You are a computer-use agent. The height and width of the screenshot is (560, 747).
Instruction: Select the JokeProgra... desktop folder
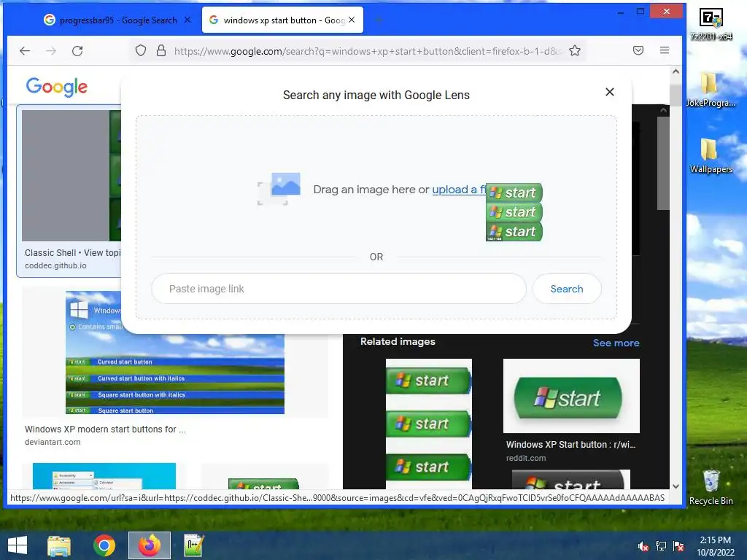pos(711,90)
